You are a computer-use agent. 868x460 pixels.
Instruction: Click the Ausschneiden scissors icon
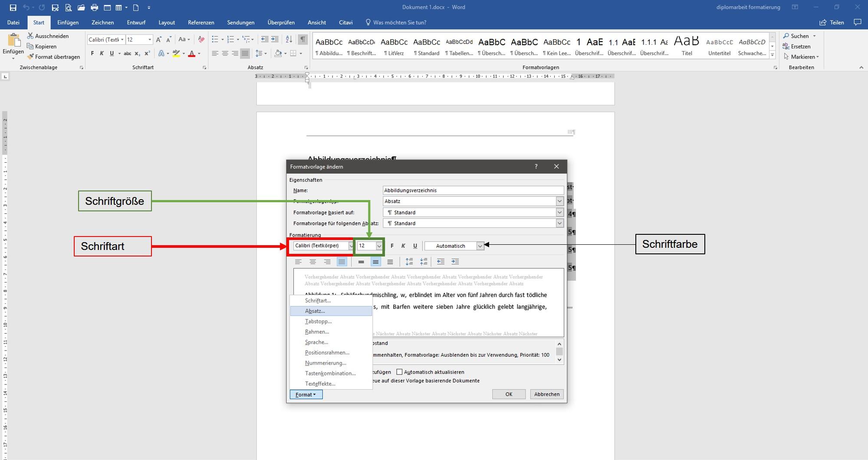coord(30,36)
